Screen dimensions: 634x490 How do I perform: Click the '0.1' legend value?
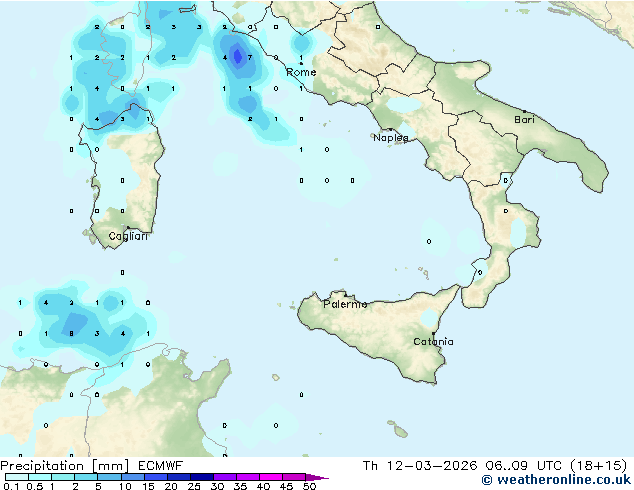point(11,486)
